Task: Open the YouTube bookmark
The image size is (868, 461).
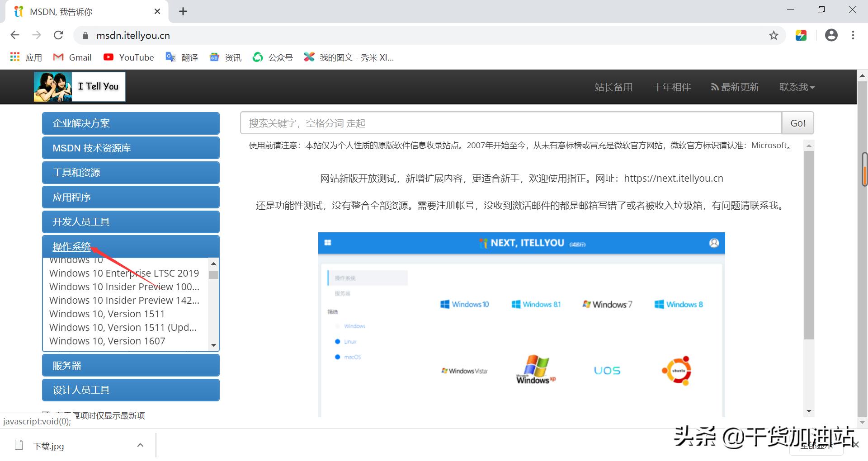Action: pyautogui.click(x=129, y=57)
